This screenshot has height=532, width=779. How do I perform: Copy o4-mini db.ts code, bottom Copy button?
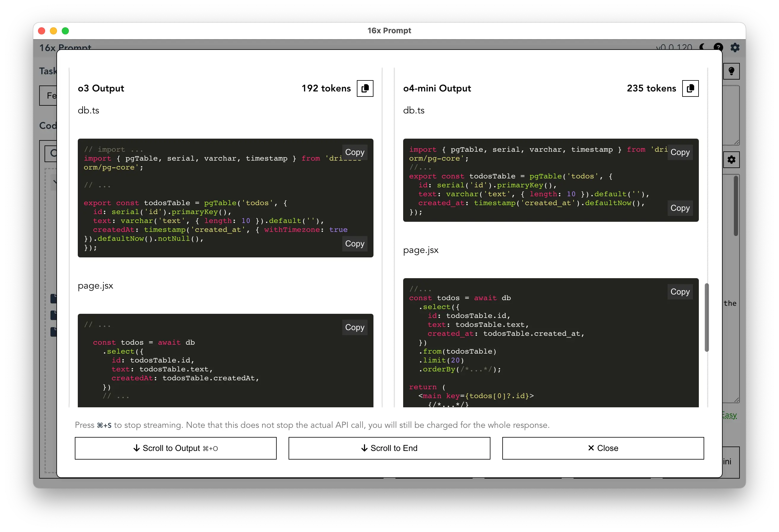coord(680,208)
